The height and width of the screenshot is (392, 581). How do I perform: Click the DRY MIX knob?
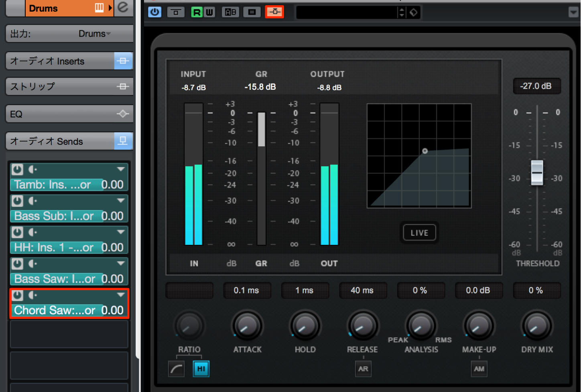coord(537,325)
